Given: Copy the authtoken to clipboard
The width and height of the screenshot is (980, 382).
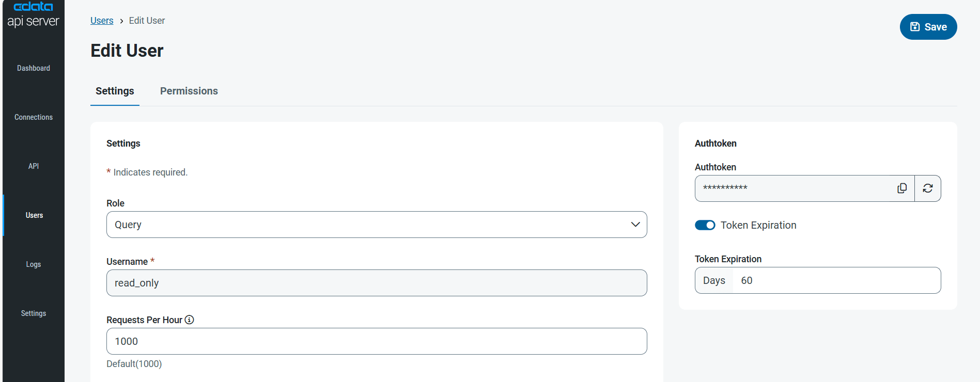Looking at the screenshot, I should (902, 188).
